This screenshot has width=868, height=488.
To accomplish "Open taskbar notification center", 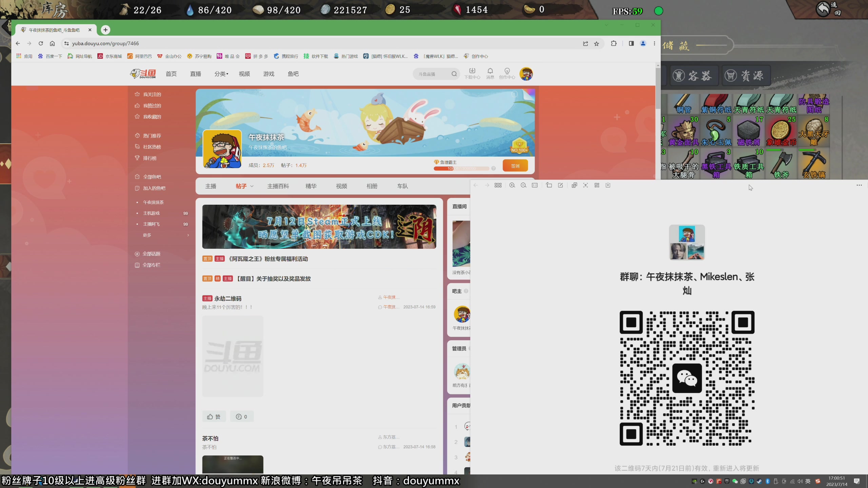I will coord(857,481).
